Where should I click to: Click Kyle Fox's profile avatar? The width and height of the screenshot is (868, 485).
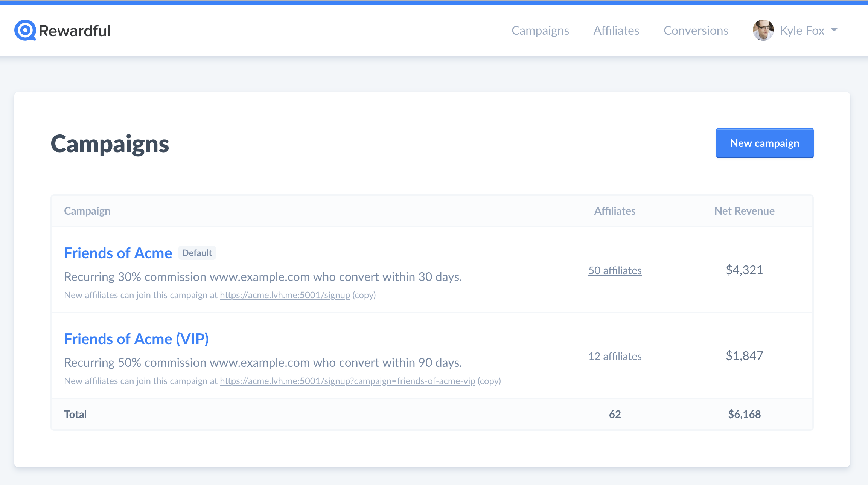tap(763, 30)
